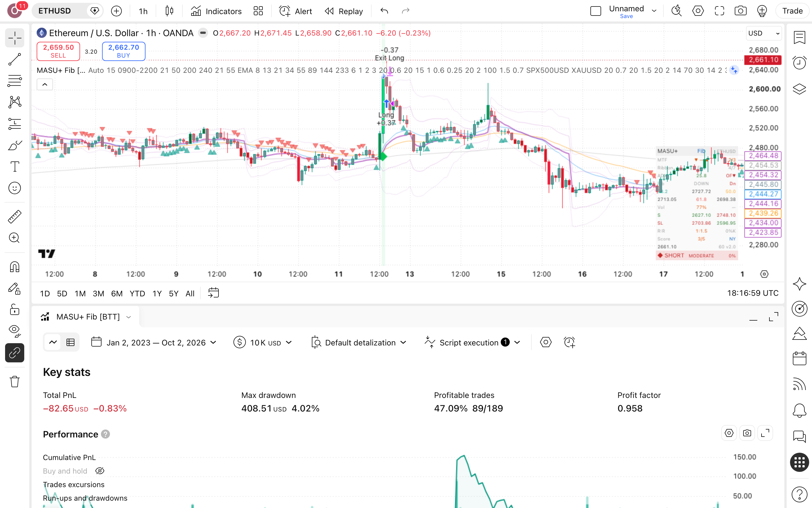Toggle magnet mode for drawings
This screenshot has height=508, width=812.
coord(15,267)
